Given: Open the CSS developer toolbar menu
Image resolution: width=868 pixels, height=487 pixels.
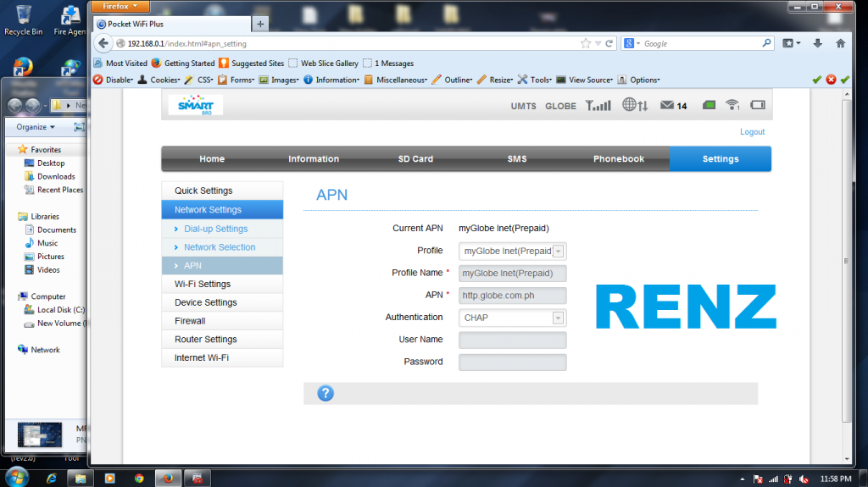Looking at the screenshot, I should pos(199,80).
